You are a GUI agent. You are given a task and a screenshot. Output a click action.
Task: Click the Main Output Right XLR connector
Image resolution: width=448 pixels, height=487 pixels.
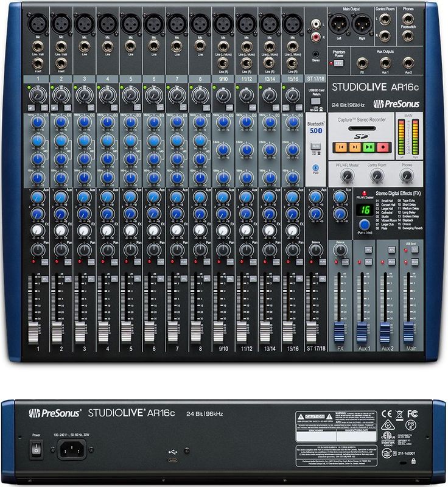tap(362, 24)
